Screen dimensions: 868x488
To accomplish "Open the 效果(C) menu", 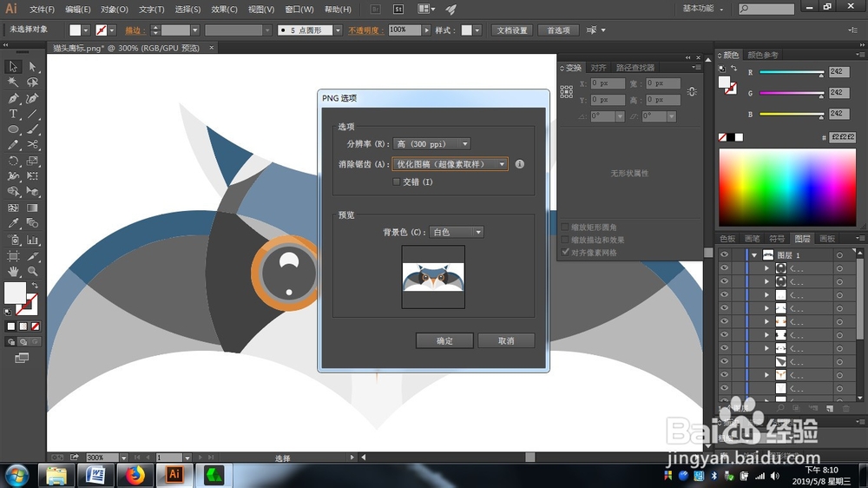I will click(224, 10).
